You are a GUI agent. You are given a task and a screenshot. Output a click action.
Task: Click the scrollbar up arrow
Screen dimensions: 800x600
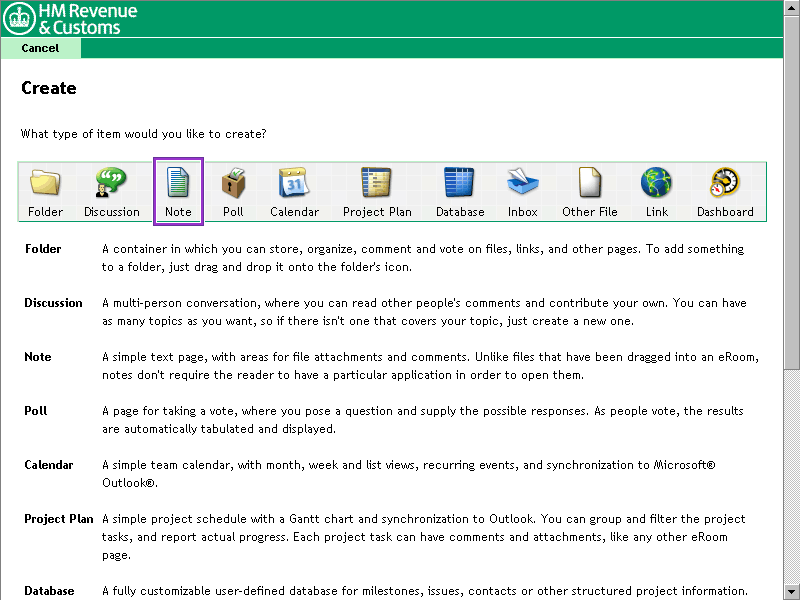(x=792, y=8)
